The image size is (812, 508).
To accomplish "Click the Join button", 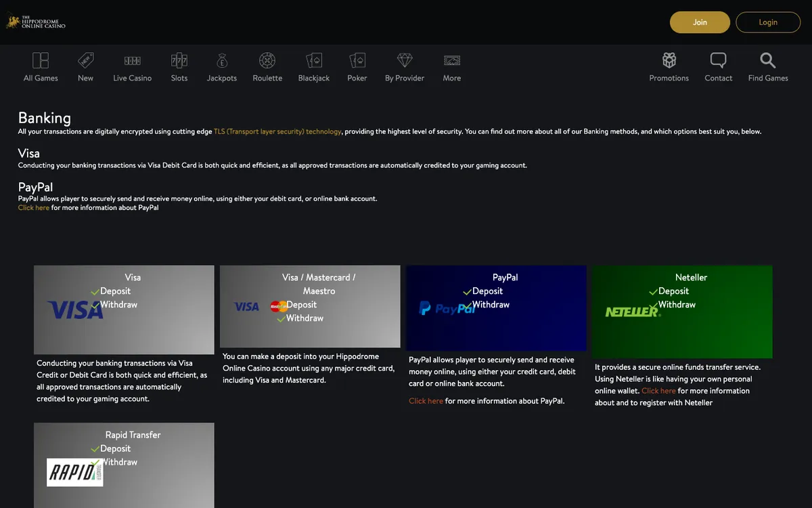I will 700,22.
